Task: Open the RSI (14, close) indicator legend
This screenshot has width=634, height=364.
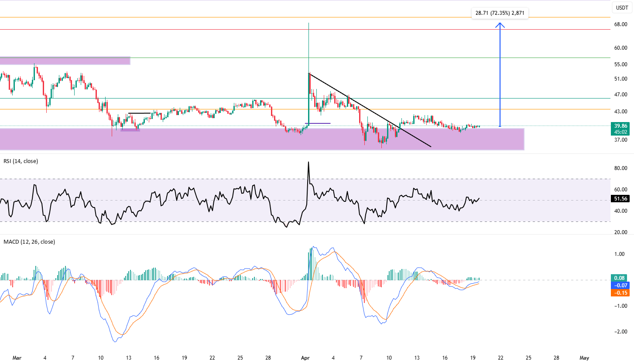Action: (x=21, y=161)
